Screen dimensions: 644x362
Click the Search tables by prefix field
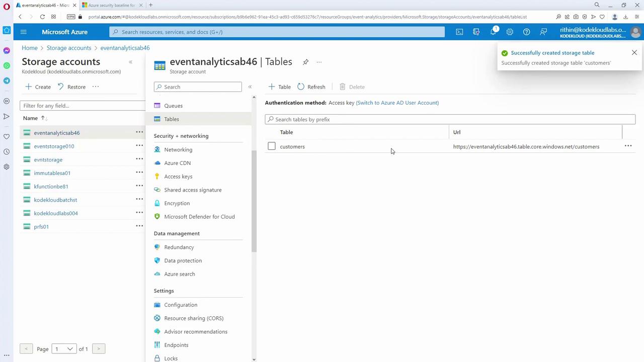[x=450, y=119]
